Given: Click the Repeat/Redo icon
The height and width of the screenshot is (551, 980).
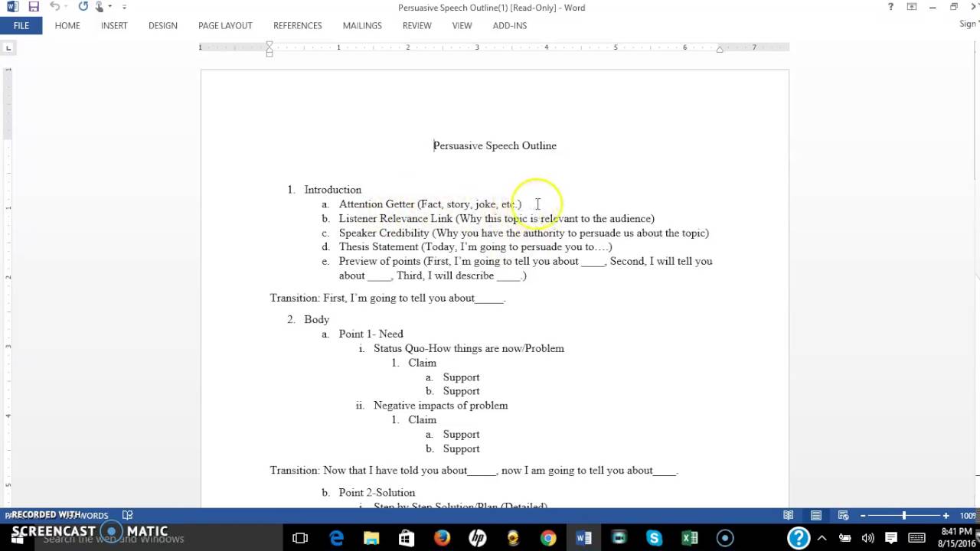Looking at the screenshot, I should 83,7.
